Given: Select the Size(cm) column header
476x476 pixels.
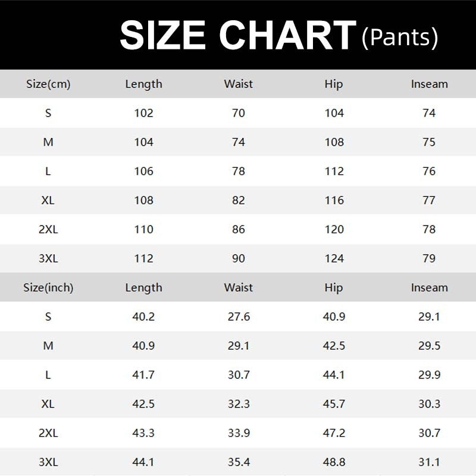Looking at the screenshot, I should [48, 84].
